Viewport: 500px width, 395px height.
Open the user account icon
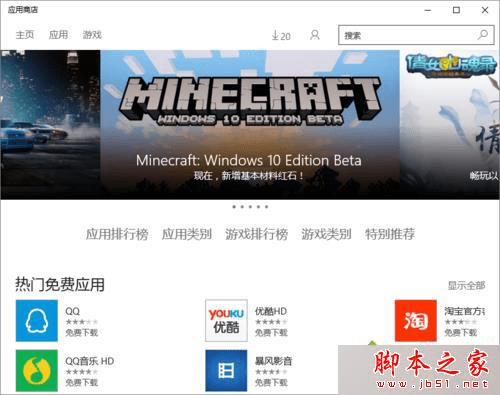click(315, 35)
